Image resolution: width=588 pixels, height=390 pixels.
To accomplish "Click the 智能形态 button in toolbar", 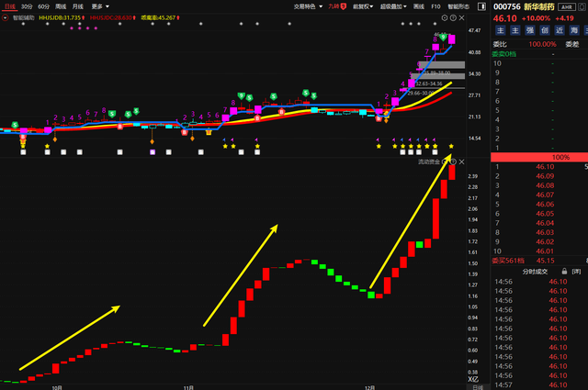I will (x=458, y=6).
